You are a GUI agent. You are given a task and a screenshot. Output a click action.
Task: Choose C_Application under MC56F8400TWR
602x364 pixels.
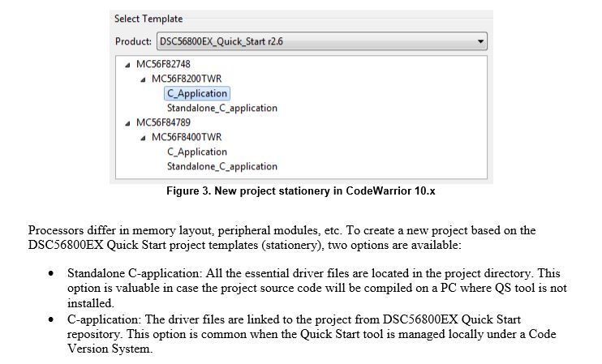click(x=196, y=152)
